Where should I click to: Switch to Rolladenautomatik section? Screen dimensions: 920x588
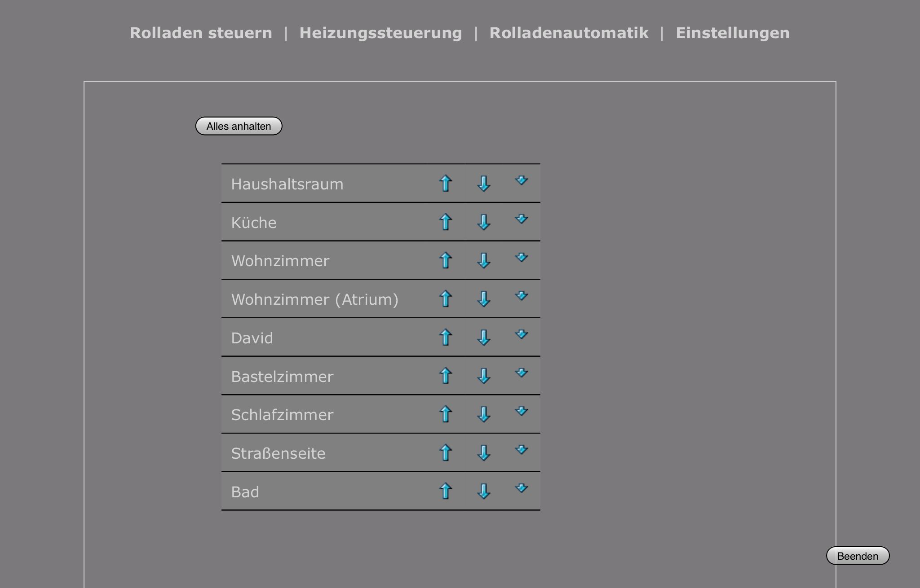[x=569, y=33]
